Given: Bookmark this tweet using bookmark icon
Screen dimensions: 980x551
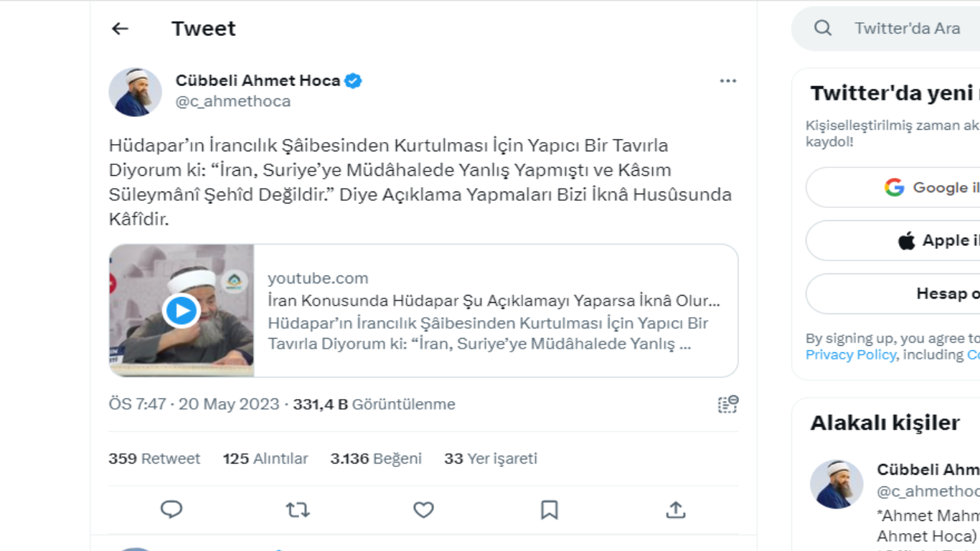Looking at the screenshot, I should point(550,509).
